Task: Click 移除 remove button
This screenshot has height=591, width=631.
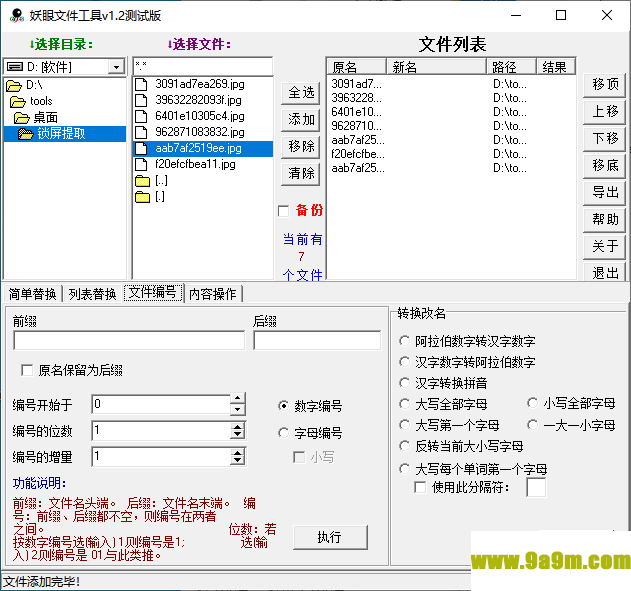Action: [301, 146]
